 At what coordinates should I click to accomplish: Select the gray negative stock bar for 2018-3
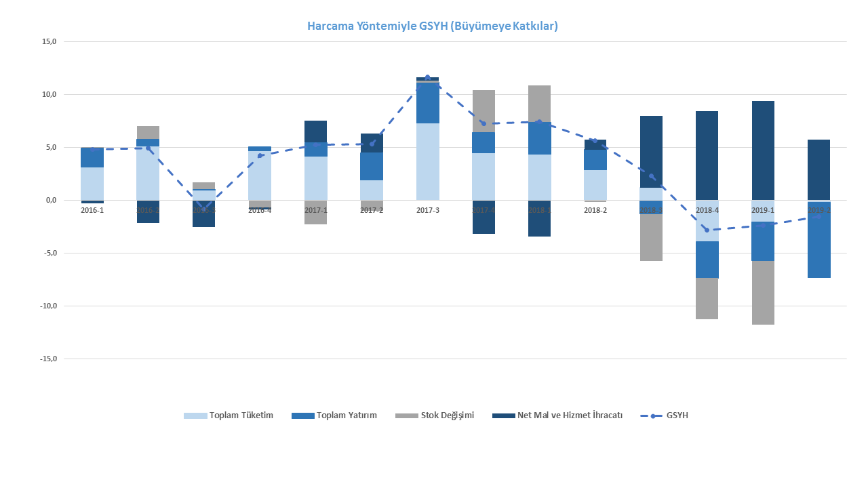pyautogui.click(x=651, y=237)
